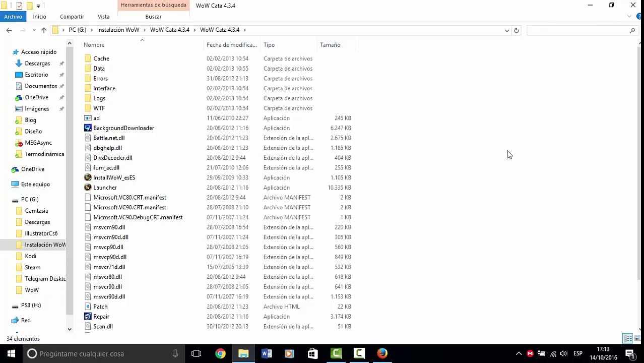Open Escritorio in the navigation pane
Image resolution: width=644 pixels, height=363 pixels.
coord(36,75)
